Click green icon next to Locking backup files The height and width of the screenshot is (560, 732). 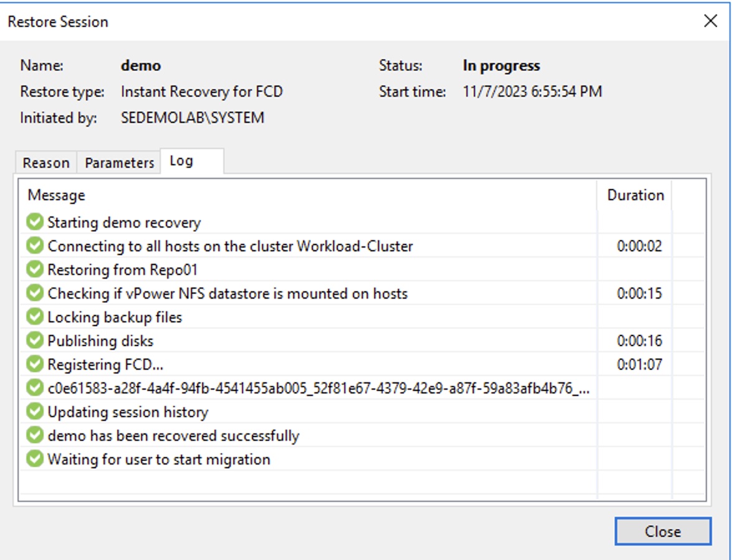point(36,317)
